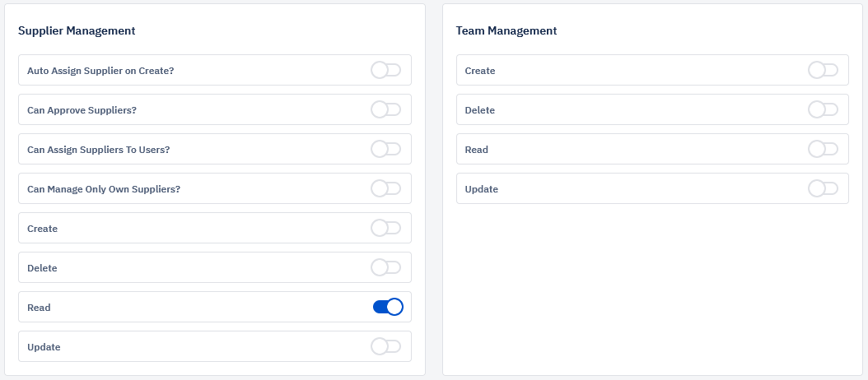The height and width of the screenshot is (380, 868).
Task: Disable the Read switch in Supplier Management
Action: tap(388, 307)
